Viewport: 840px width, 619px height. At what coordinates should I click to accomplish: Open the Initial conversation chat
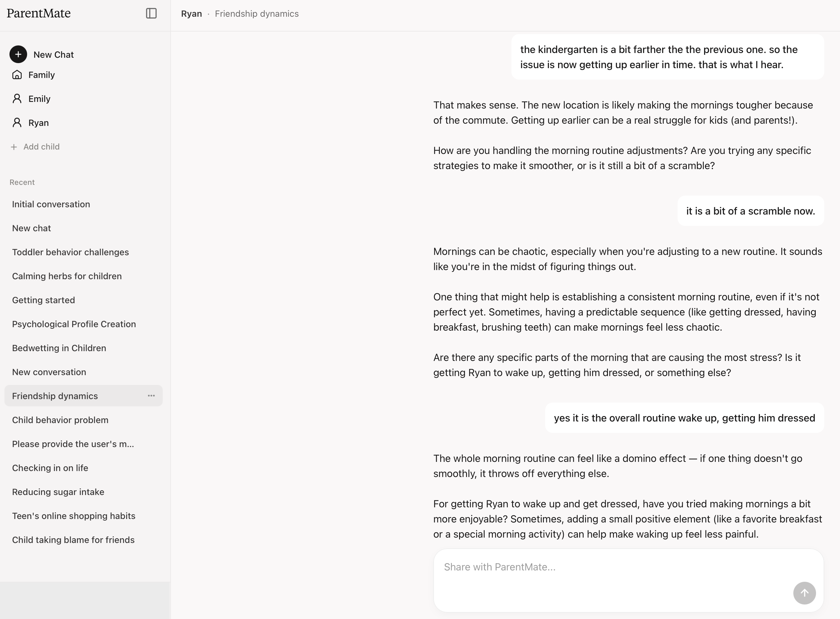tap(51, 204)
